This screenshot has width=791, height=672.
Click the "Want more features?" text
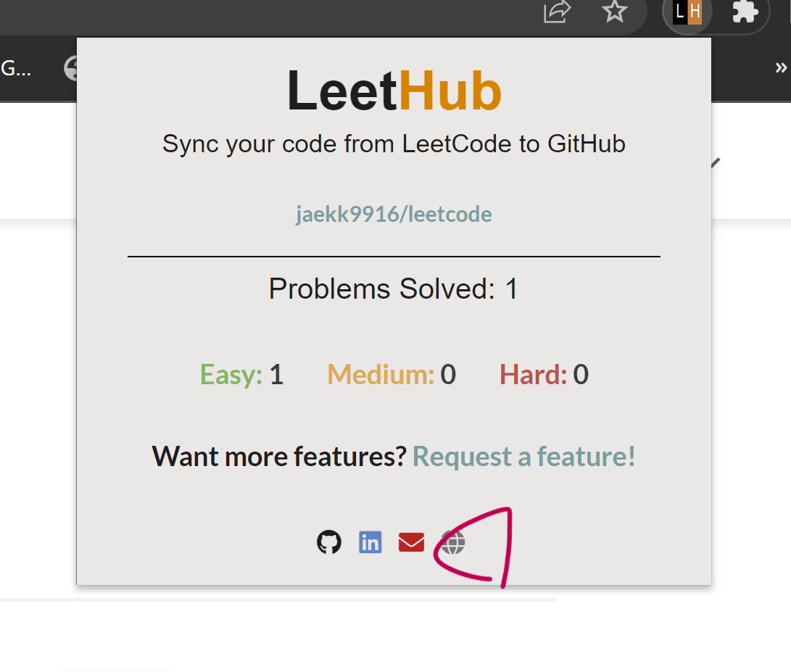pos(278,457)
